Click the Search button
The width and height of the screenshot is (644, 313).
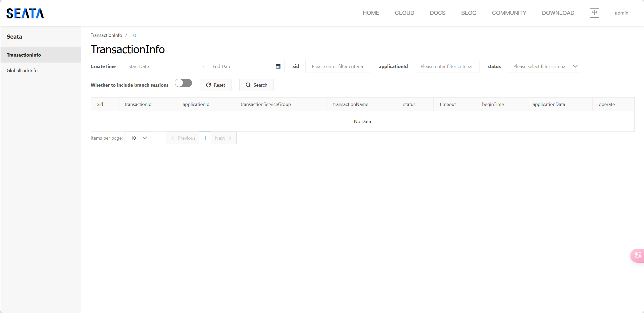pyautogui.click(x=256, y=85)
